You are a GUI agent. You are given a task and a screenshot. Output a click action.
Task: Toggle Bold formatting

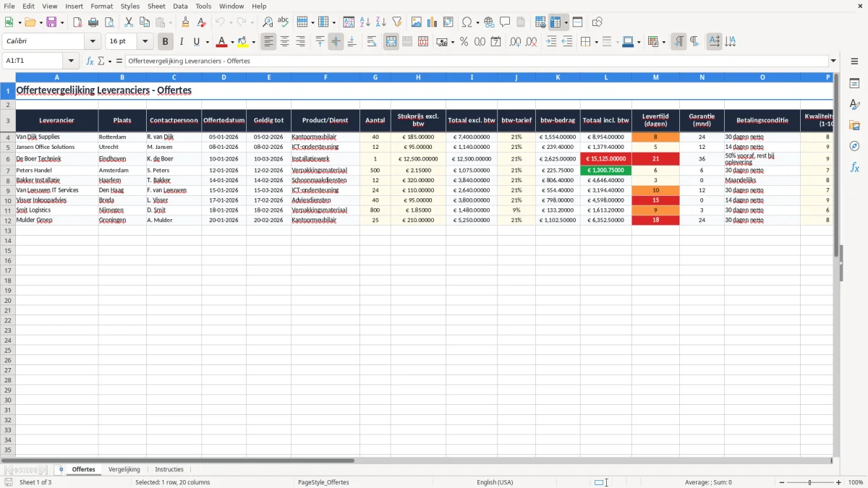pos(165,42)
